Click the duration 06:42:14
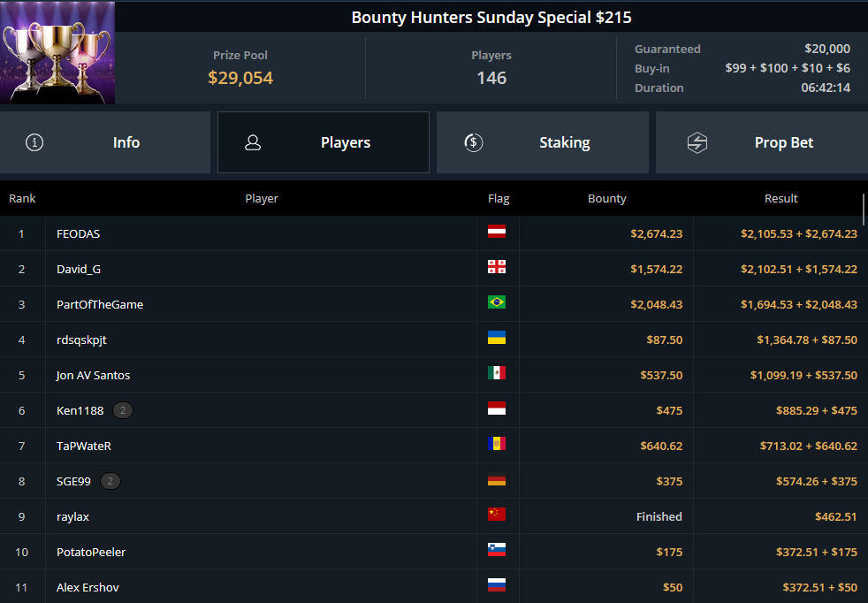The width and height of the screenshot is (868, 603). [826, 88]
